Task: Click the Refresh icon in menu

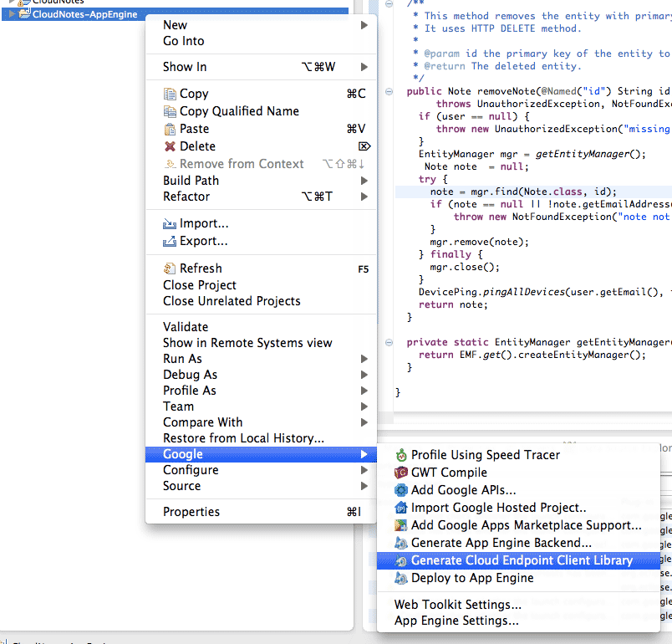Action: pos(171,268)
